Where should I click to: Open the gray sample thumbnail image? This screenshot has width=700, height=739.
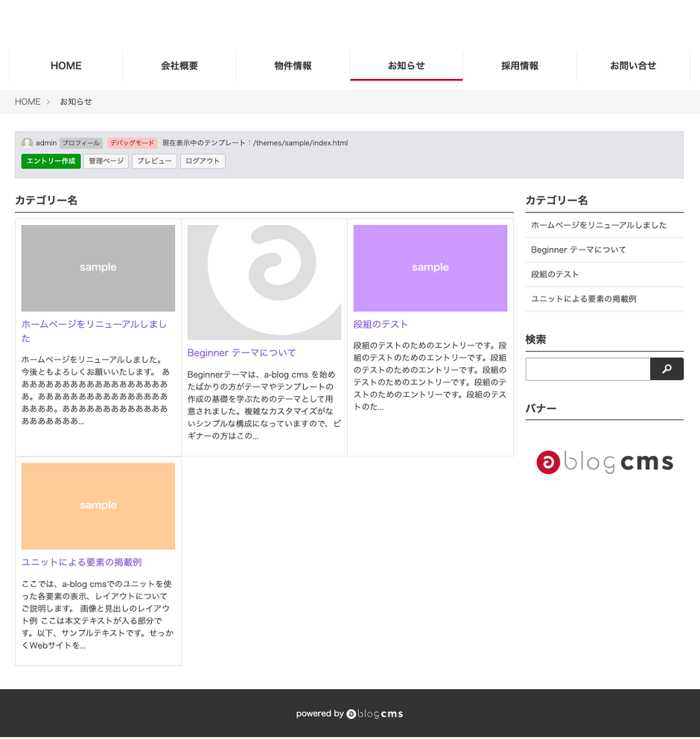(x=98, y=268)
